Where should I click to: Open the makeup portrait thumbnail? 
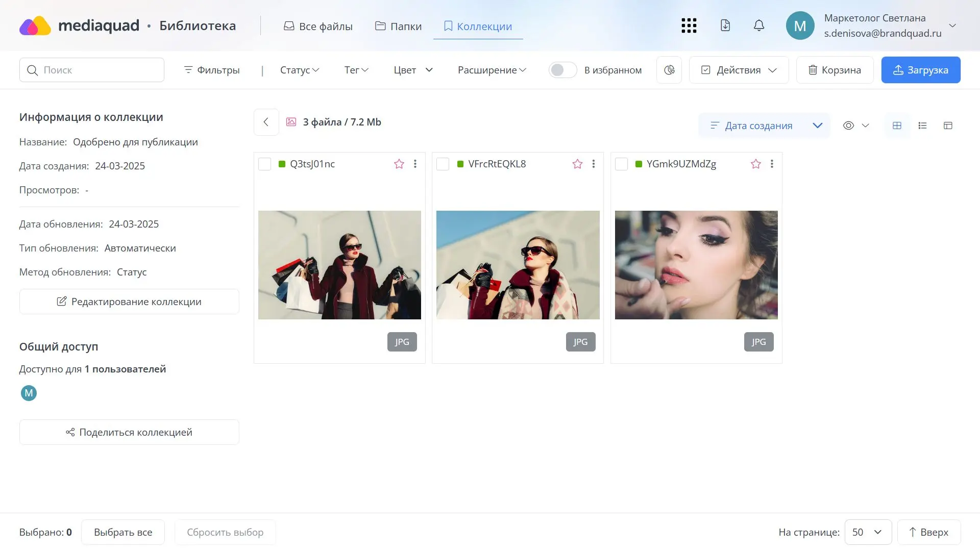[696, 265]
